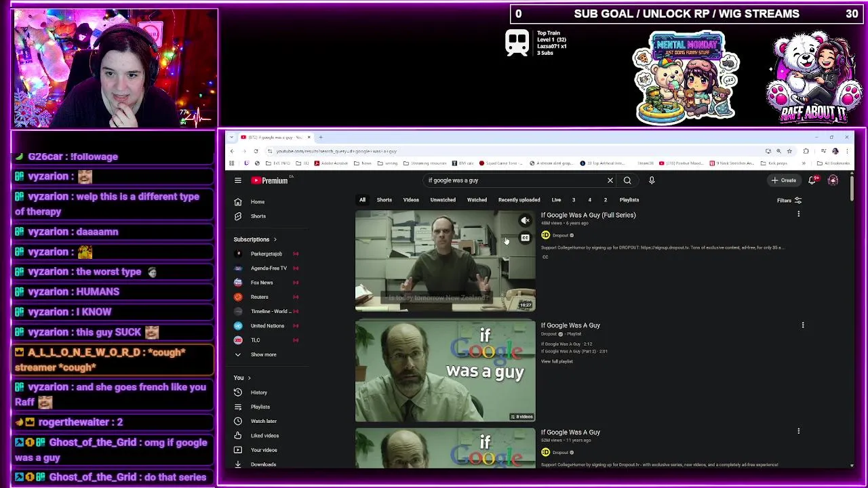Viewport: 868px width, 488px height.
Task: Click the browser address bar URL
Action: [336, 151]
